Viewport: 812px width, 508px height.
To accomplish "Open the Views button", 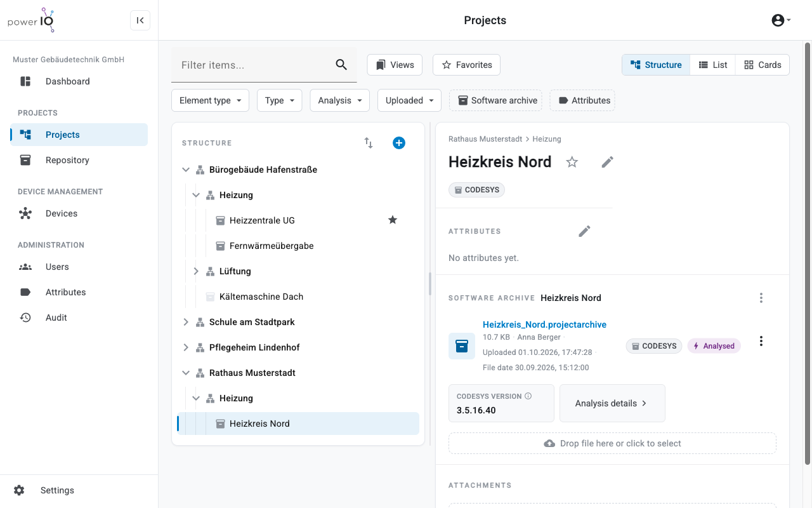I will pyautogui.click(x=395, y=65).
